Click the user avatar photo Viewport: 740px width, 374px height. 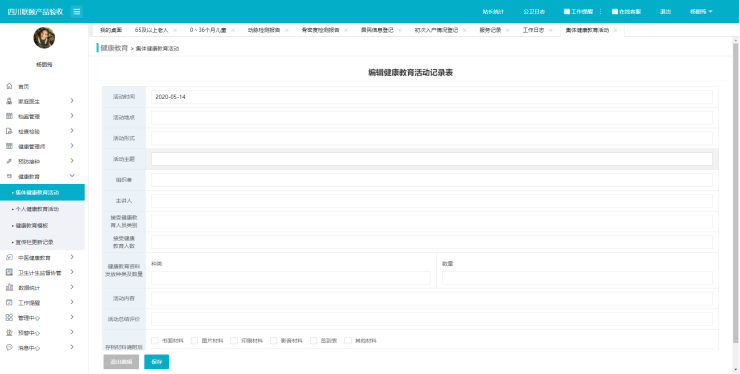pyautogui.click(x=44, y=38)
